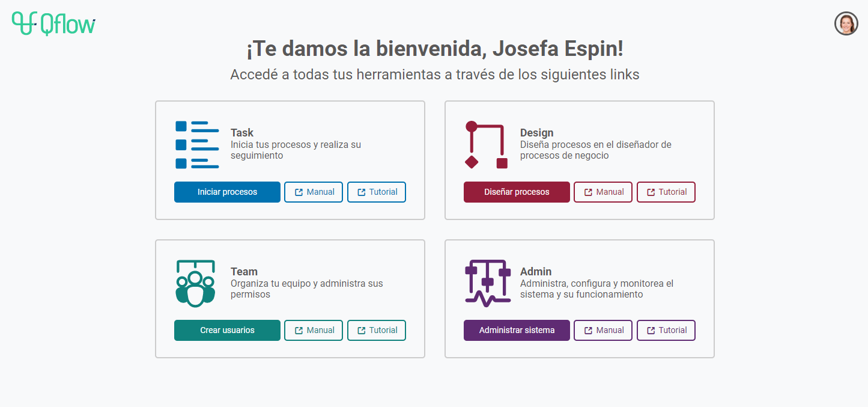The height and width of the screenshot is (407, 868).
Task: View the Design Manual
Action: (603, 192)
